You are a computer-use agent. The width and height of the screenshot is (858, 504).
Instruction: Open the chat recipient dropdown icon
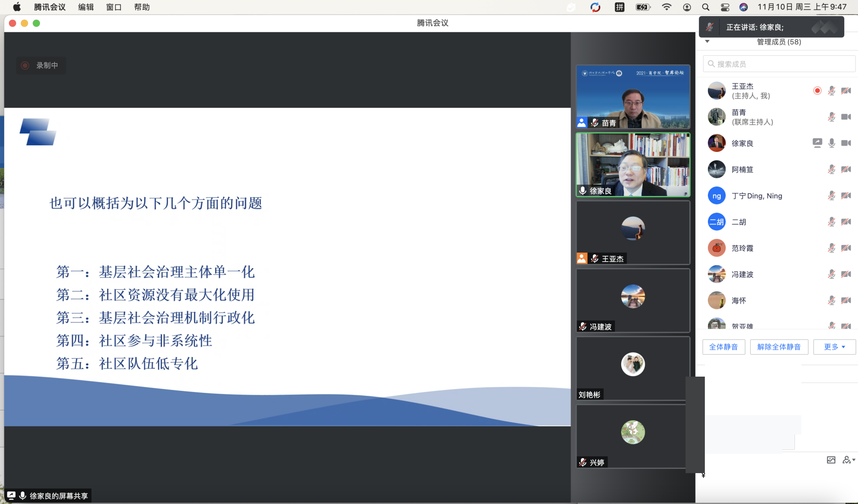[x=849, y=460]
